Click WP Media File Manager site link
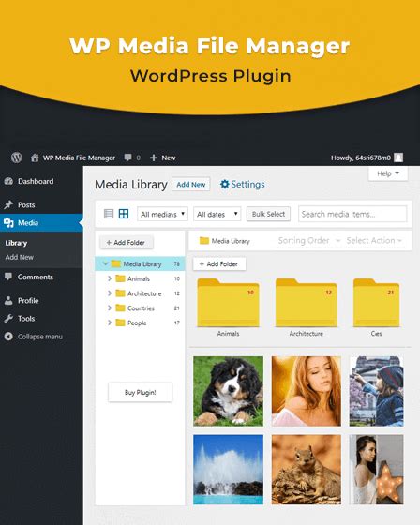 [x=79, y=157]
